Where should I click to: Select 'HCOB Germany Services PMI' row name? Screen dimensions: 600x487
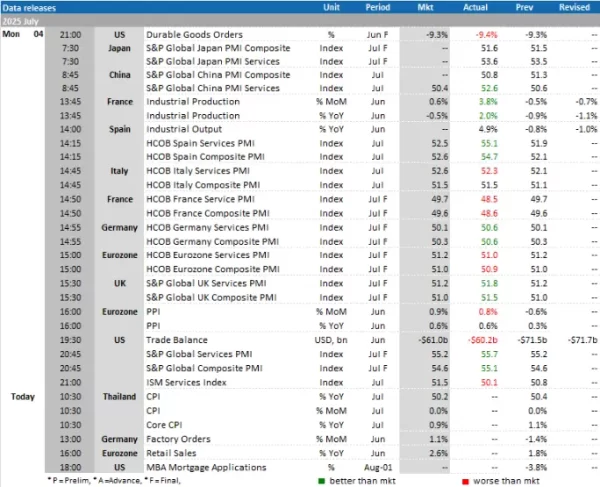coord(207,228)
